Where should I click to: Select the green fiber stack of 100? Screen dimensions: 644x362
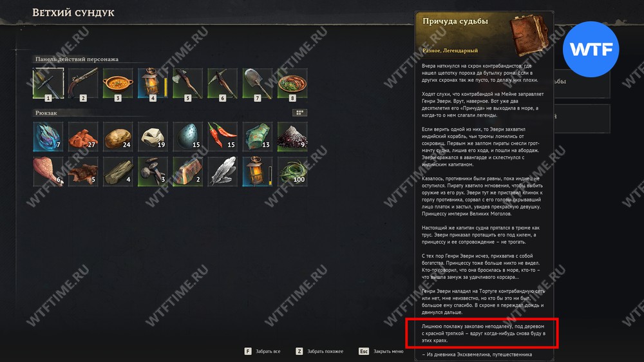point(292,171)
